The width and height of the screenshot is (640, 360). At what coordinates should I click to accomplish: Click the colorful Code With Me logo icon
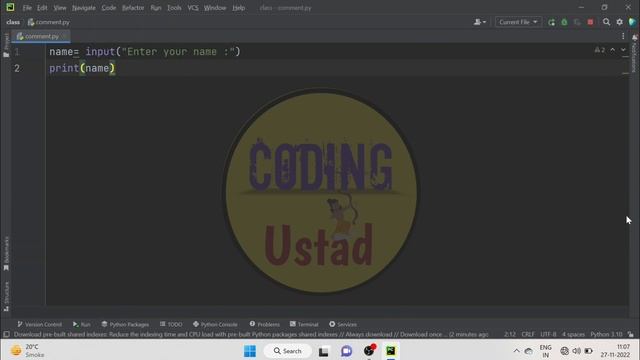632,22
